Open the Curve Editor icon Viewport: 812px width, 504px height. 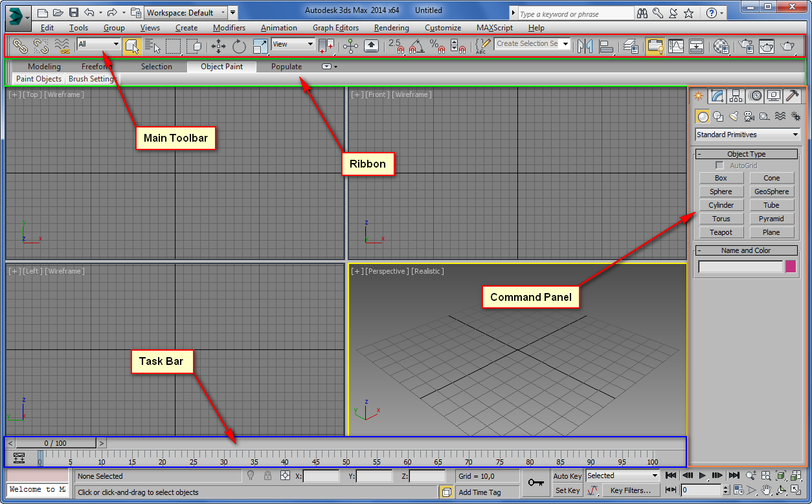click(x=676, y=46)
